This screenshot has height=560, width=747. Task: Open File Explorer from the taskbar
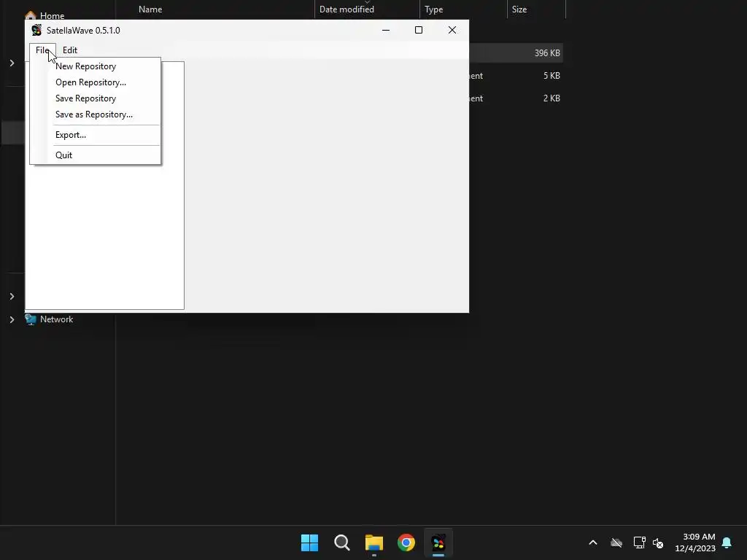374,542
